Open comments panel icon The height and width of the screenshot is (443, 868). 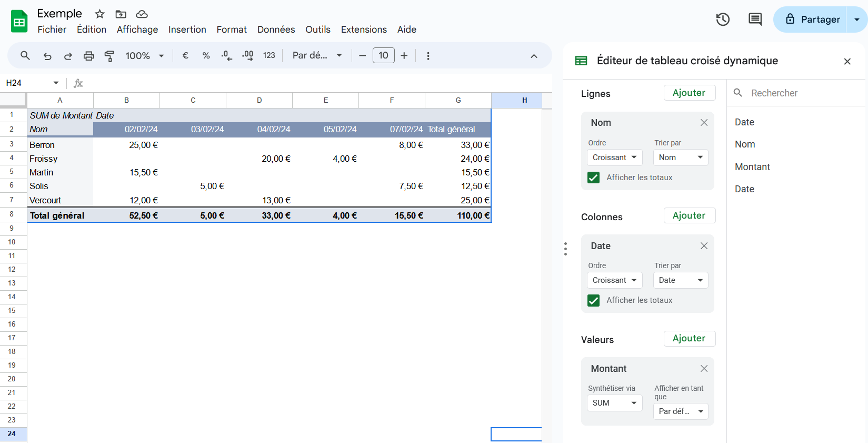tap(755, 19)
